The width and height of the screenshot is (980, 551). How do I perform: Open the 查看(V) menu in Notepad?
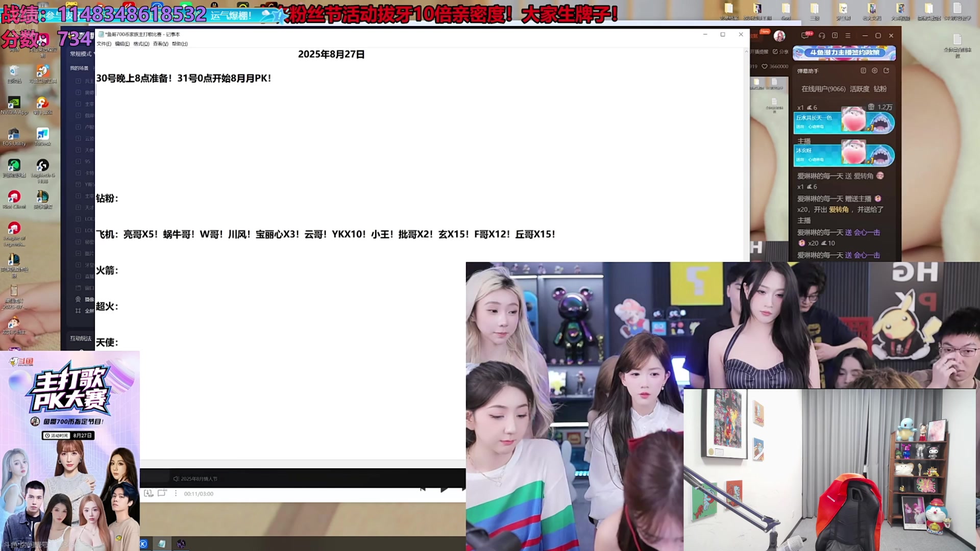click(x=160, y=44)
